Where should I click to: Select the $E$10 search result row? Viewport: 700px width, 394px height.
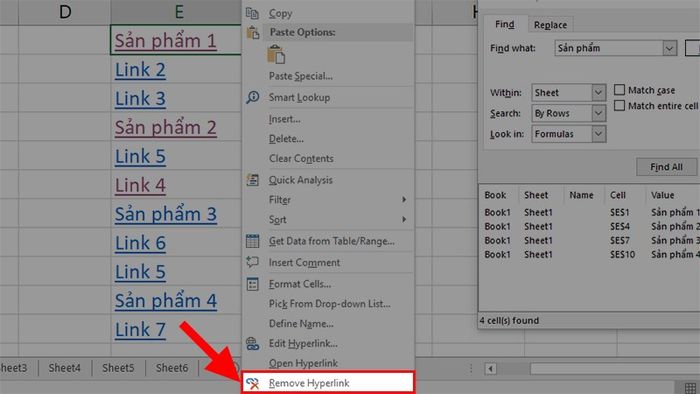(589, 254)
